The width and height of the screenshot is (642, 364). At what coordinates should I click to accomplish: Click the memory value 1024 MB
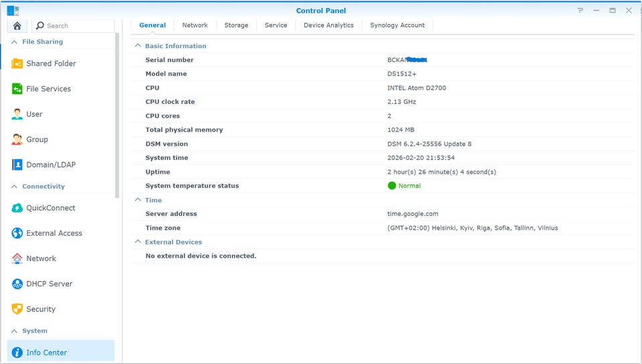pos(401,130)
